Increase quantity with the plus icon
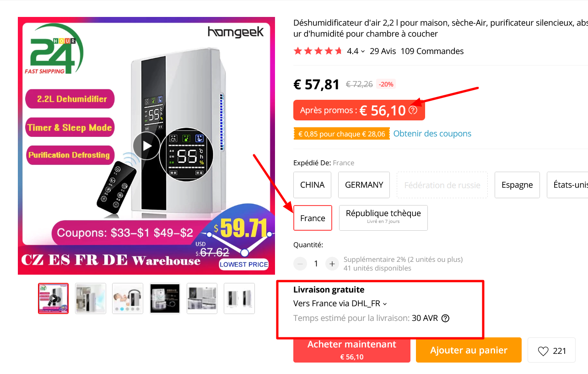This screenshot has width=588, height=374. (x=331, y=263)
